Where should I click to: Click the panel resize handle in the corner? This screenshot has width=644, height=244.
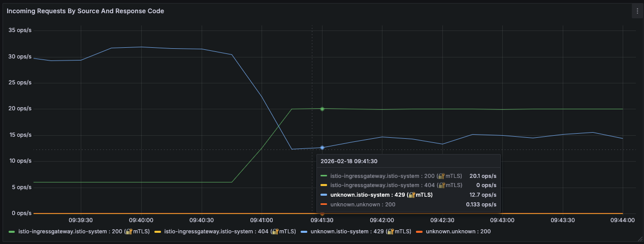click(x=640, y=239)
